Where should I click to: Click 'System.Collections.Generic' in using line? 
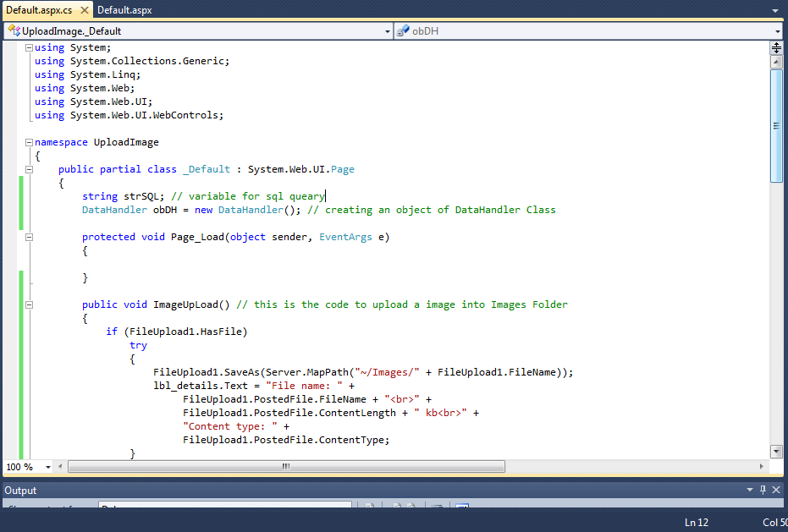[146, 61]
